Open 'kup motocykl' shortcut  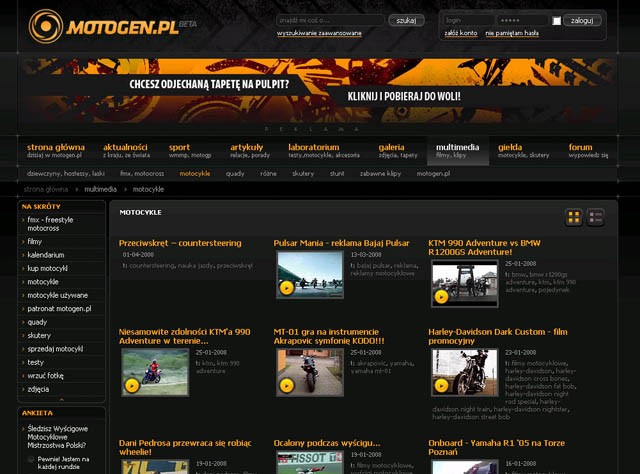click(x=47, y=269)
